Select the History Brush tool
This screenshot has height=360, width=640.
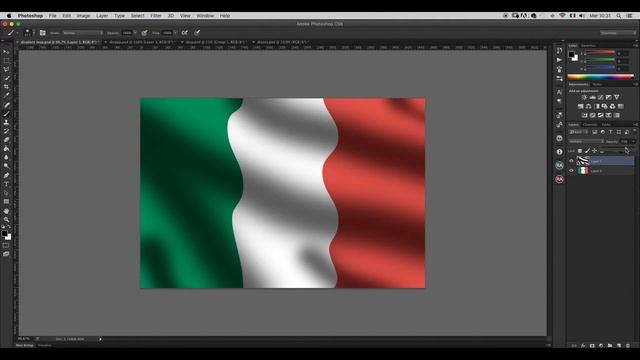(x=6, y=131)
